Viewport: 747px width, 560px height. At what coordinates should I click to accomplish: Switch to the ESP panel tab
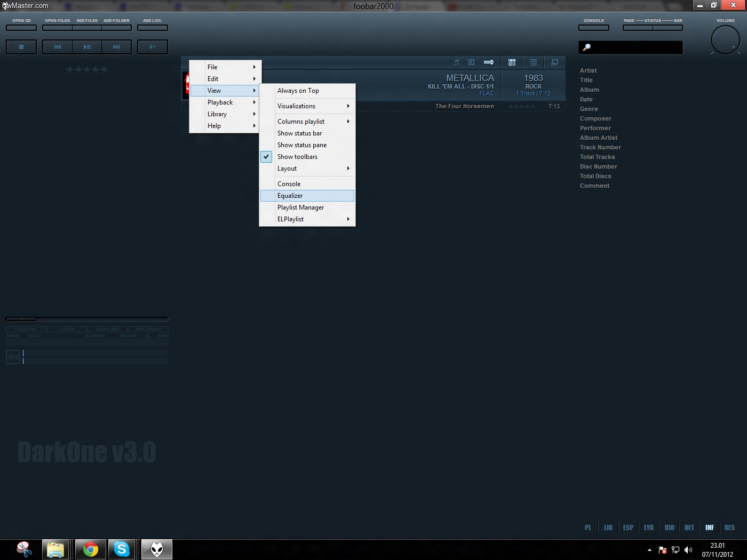click(629, 527)
